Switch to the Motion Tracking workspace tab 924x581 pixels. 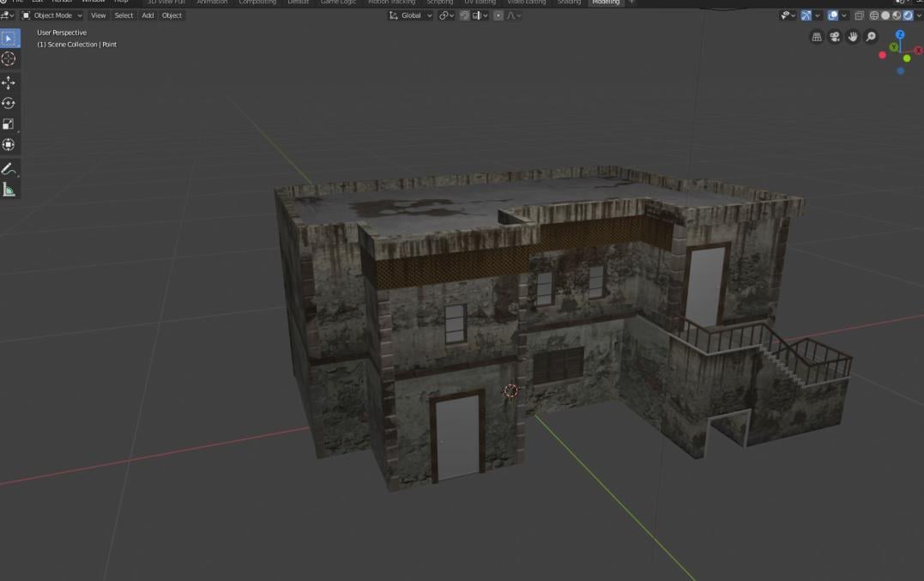(x=391, y=3)
